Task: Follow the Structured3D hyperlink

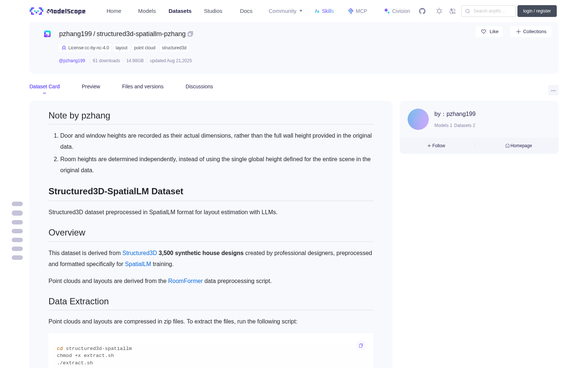Action: (x=140, y=253)
